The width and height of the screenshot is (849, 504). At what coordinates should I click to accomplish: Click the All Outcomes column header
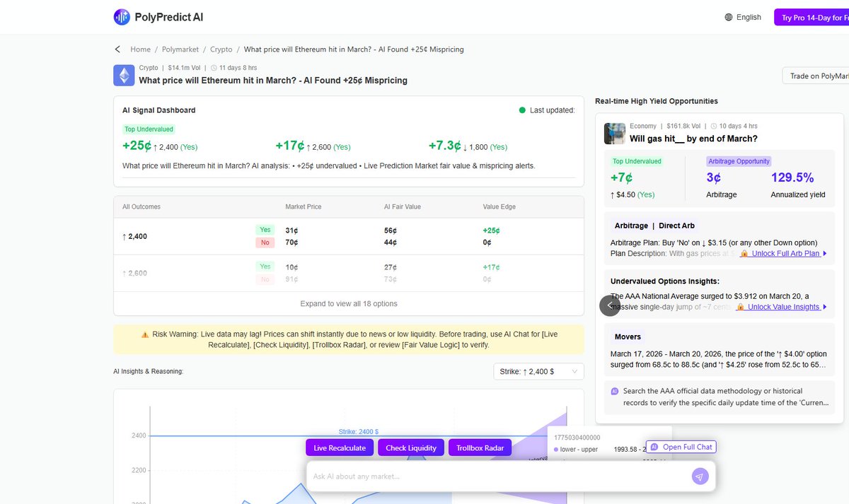click(x=141, y=207)
